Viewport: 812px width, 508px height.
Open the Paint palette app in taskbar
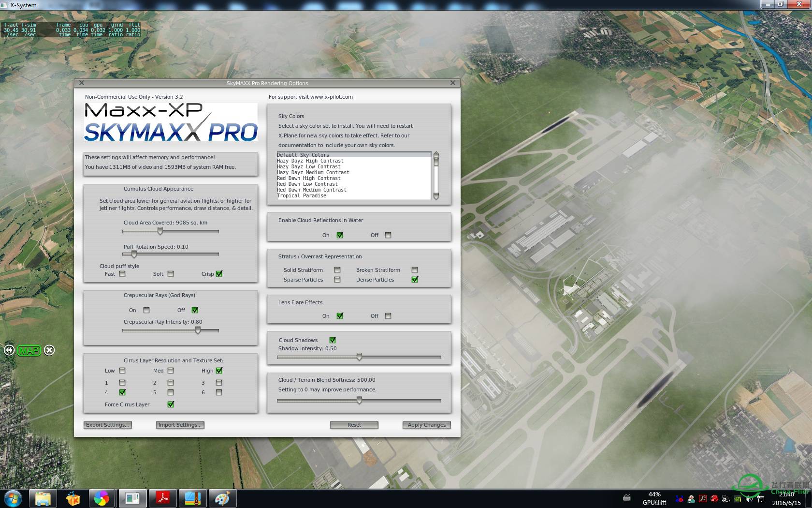click(x=222, y=498)
